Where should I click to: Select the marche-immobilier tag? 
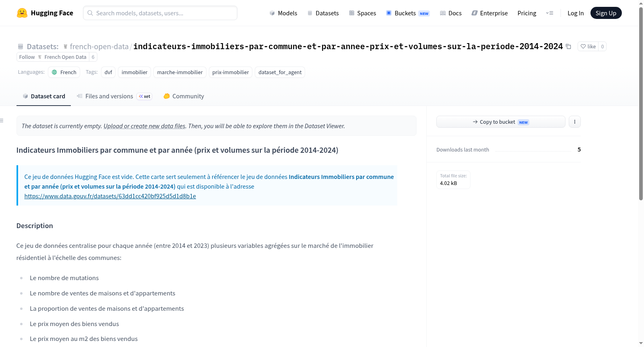click(180, 72)
